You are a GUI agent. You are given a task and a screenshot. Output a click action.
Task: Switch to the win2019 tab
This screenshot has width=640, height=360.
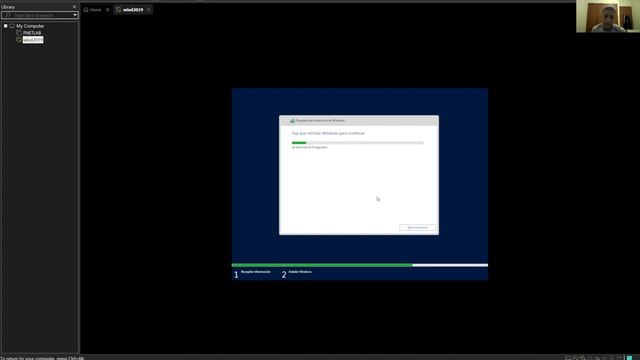coord(133,9)
